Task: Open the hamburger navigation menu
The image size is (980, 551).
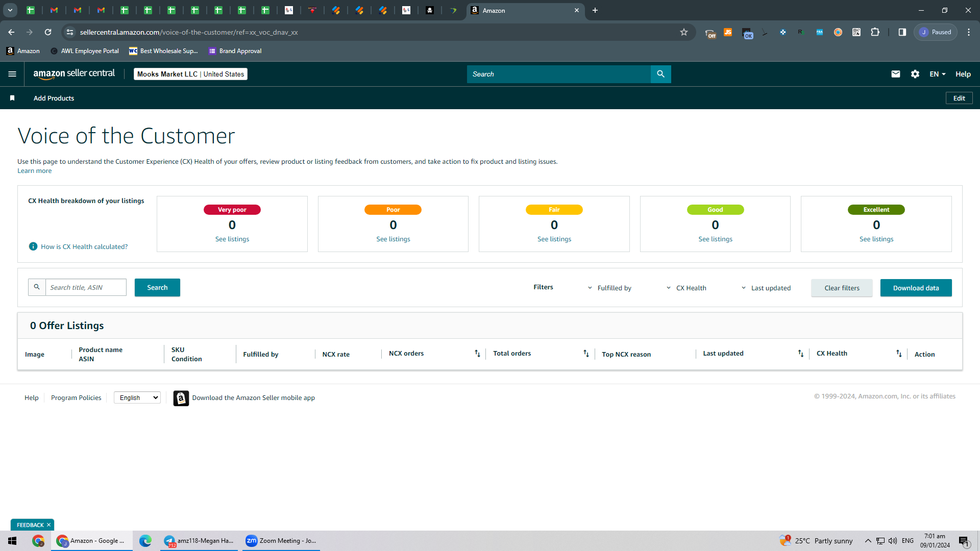Action: (12, 74)
